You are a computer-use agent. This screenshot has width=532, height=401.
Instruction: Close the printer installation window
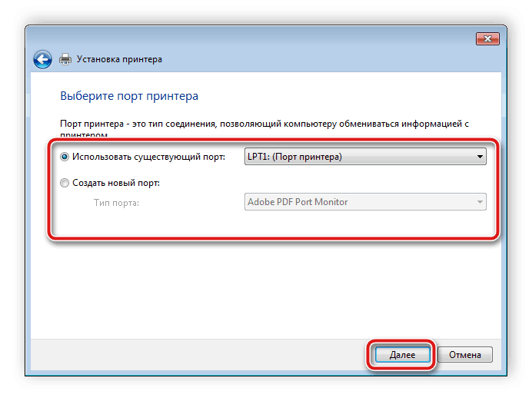click(487, 38)
